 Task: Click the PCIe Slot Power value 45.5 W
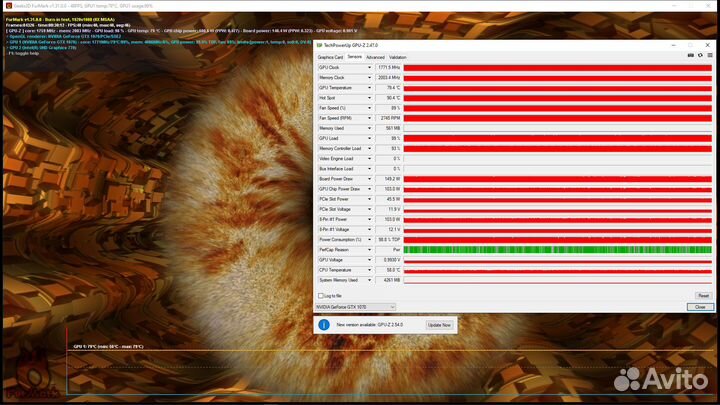tap(388, 199)
